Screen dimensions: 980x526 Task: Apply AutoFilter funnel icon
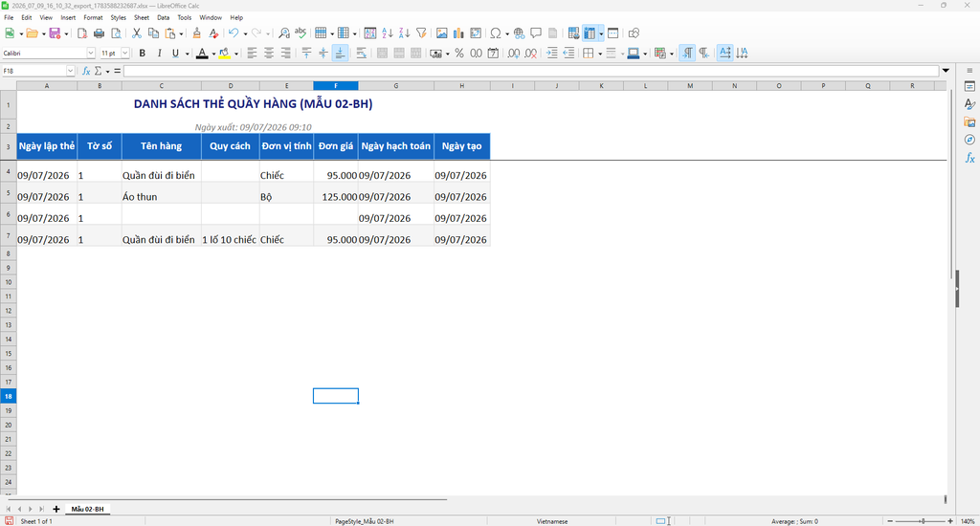click(421, 33)
